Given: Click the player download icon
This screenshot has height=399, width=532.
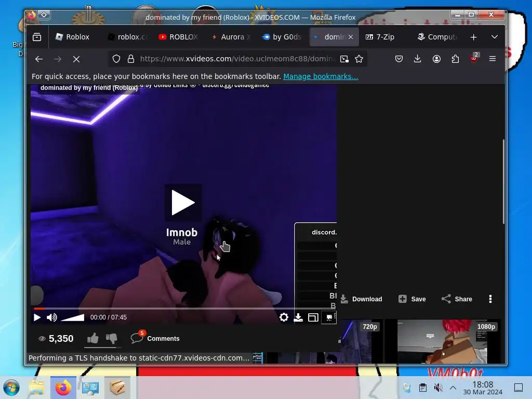Looking at the screenshot, I should (x=298, y=317).
